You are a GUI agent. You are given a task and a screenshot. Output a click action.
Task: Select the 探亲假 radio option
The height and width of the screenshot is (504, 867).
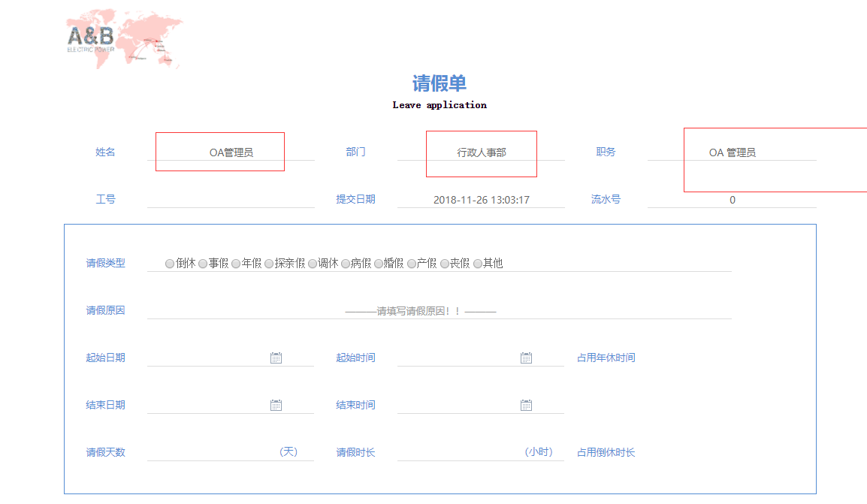click(269, 264)
